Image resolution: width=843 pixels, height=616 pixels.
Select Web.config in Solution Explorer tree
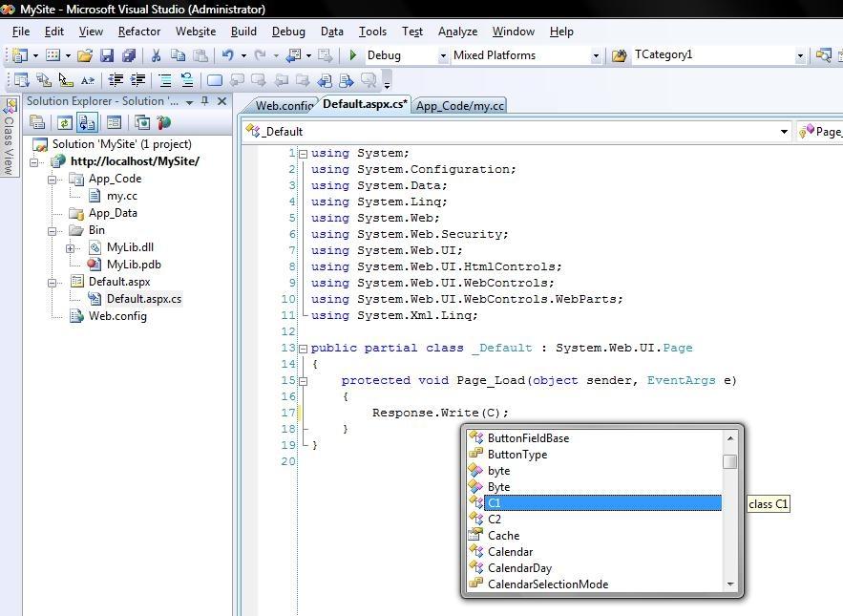click(x=117, y=316)
